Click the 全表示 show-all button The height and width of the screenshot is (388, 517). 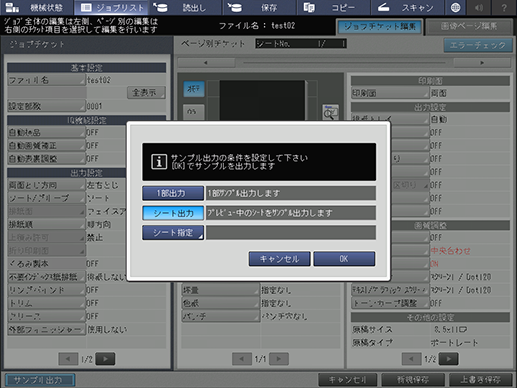coord(146,92)
